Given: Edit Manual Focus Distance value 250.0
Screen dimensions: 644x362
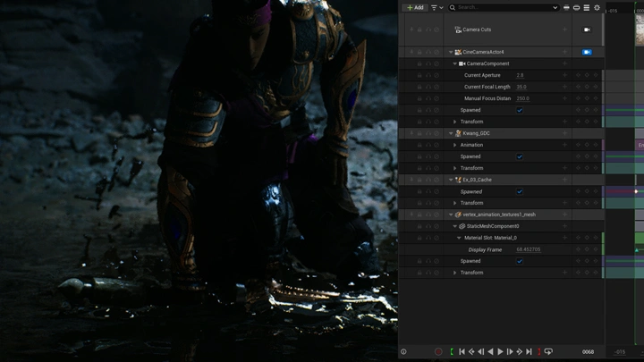Looking at the screenshot, I should click(x=523, y=98).
